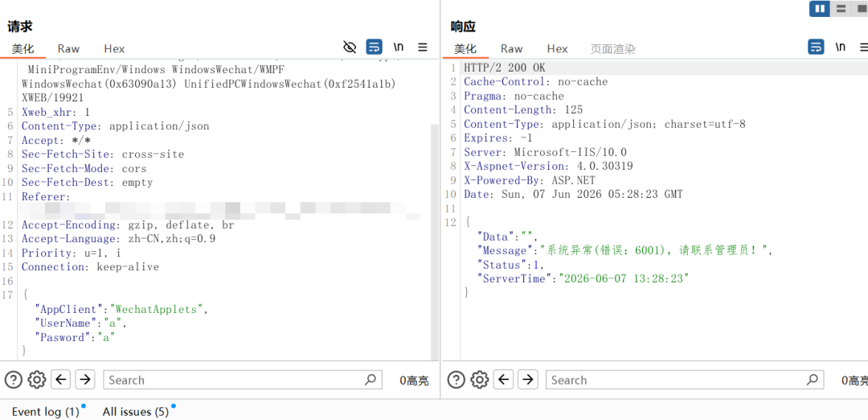Viewport: 868px width, 420px height.
Task: Click the request panel vertical scrollbar
Action: [435, 241]
